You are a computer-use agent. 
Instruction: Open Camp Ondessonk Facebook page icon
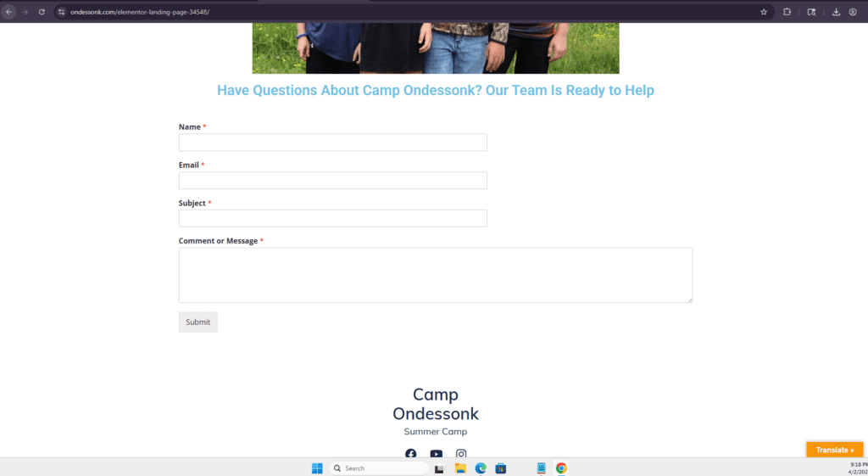411,454
